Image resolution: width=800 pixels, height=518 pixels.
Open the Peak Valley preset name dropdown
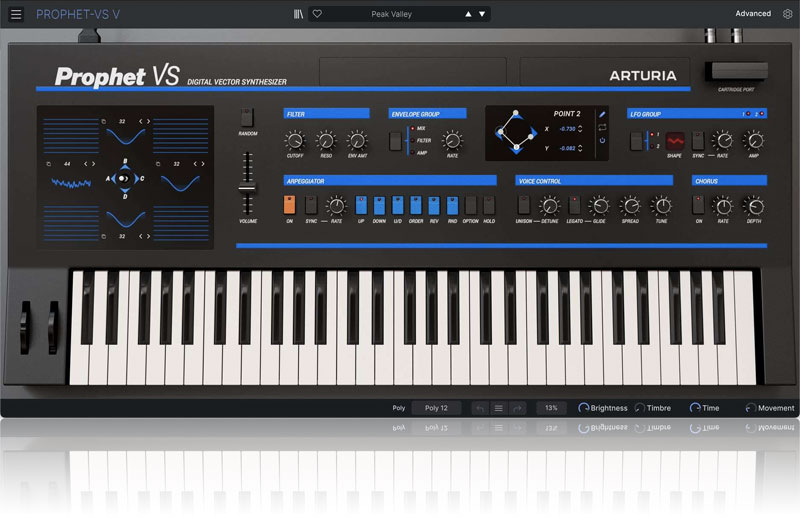click(x=392, y=14)
